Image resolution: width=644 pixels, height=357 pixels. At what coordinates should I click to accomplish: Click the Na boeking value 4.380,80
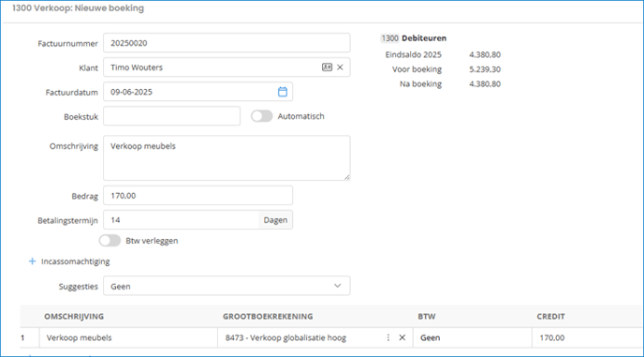coord(485,84)
